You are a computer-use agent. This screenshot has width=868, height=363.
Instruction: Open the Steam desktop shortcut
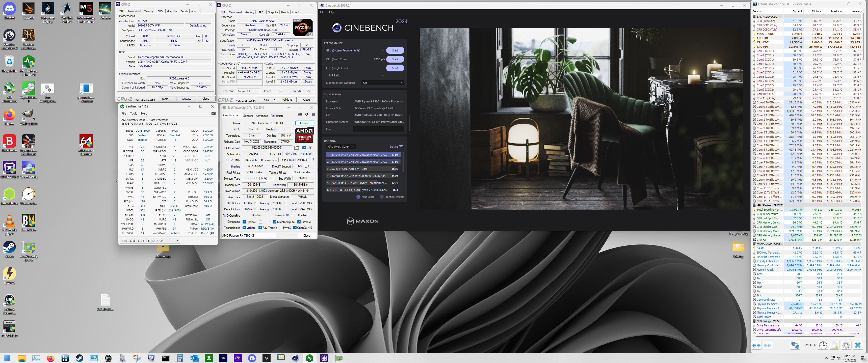click(x=9, y=249)
